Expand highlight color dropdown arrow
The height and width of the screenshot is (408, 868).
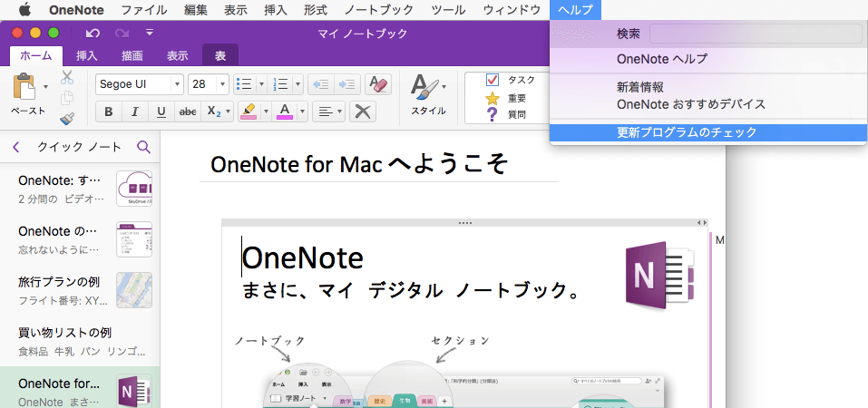[x=267, y=112]
